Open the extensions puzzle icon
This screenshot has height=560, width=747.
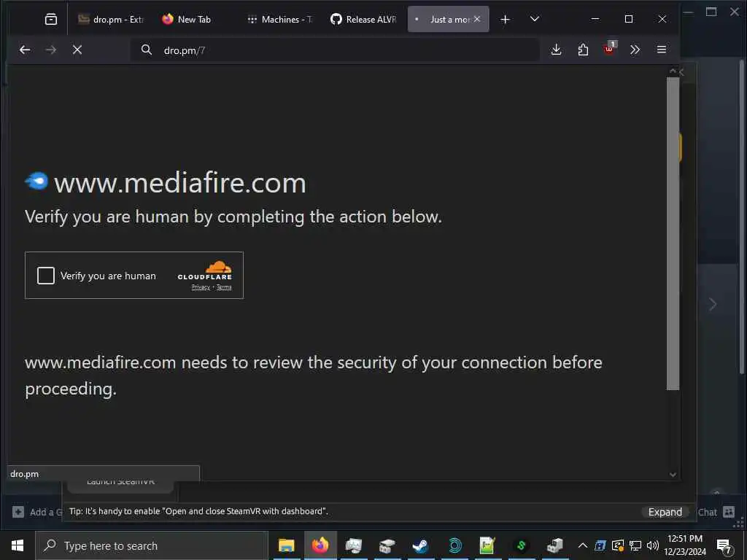point(583,50)
